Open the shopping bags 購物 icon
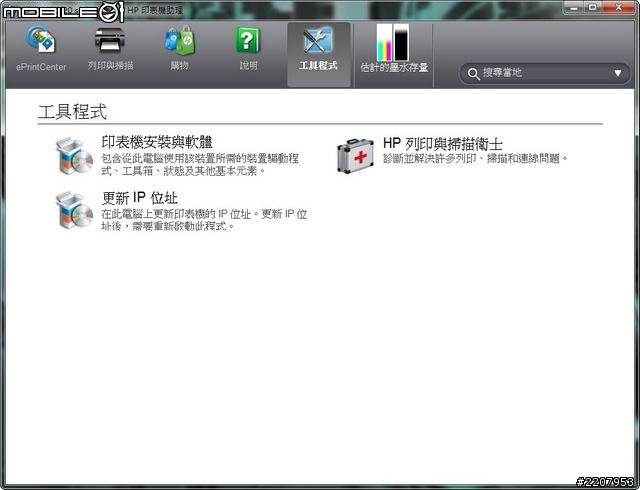The width and height of the screenshot is (640, 490). tap(180, 40)
